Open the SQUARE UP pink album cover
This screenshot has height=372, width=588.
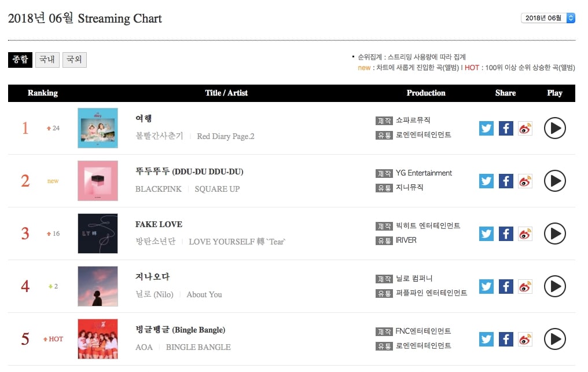point(98,181)
